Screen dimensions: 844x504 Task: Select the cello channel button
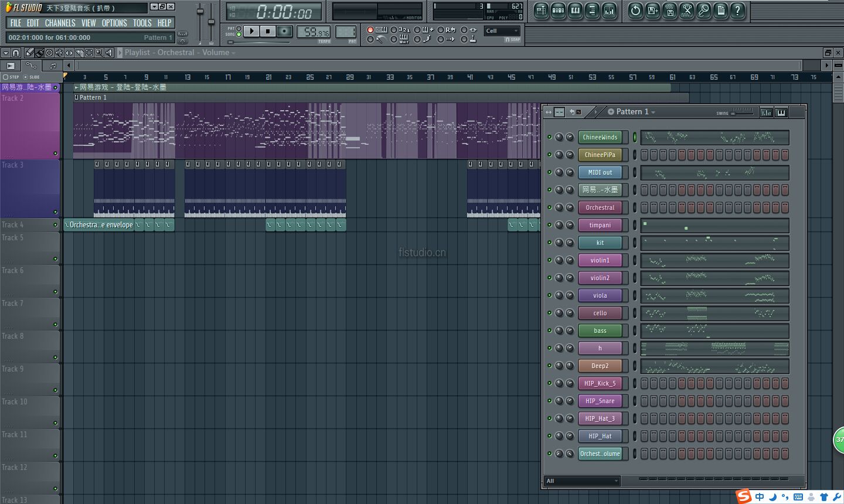tap(600, 313)
